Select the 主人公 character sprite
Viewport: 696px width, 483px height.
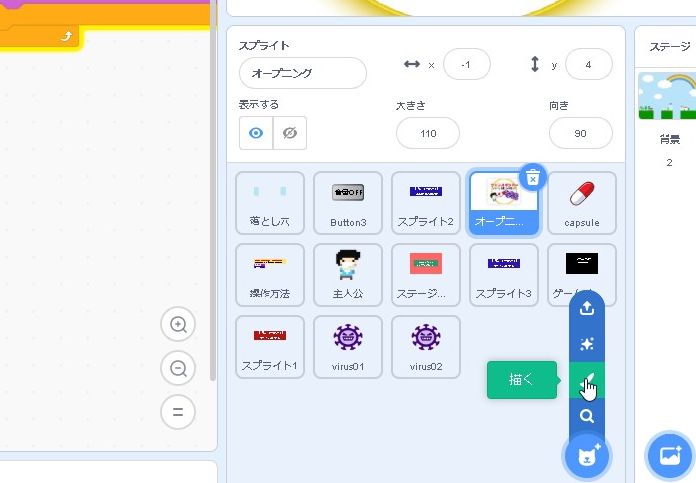(x=348, y=275)
